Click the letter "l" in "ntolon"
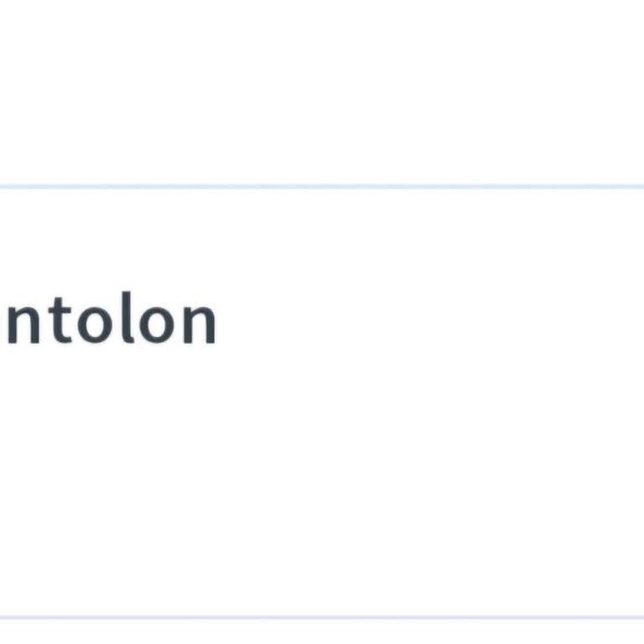This screenshot has width=644, height=644. [x=125, y=319]
